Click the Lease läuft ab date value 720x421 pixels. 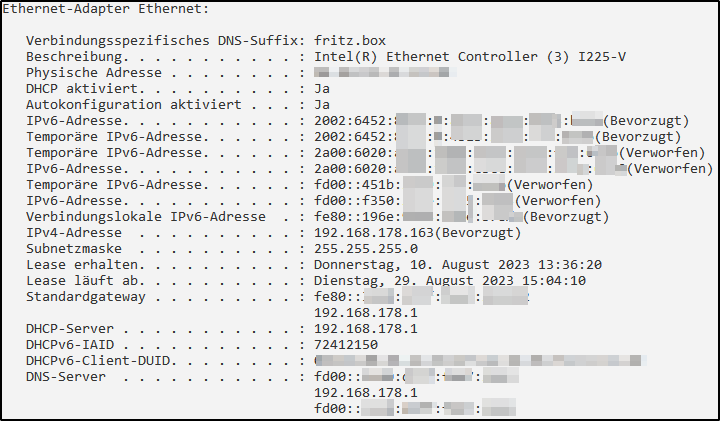(x=450, y=281)
